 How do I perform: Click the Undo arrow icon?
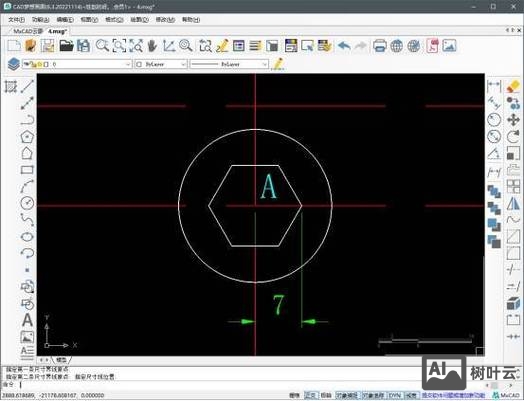pos(344,46)
